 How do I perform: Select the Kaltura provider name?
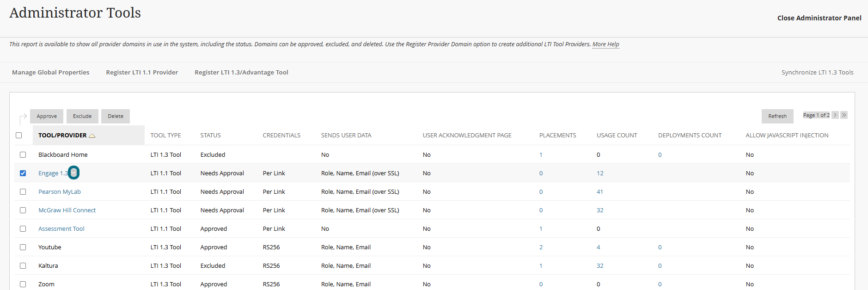point(48,265)
